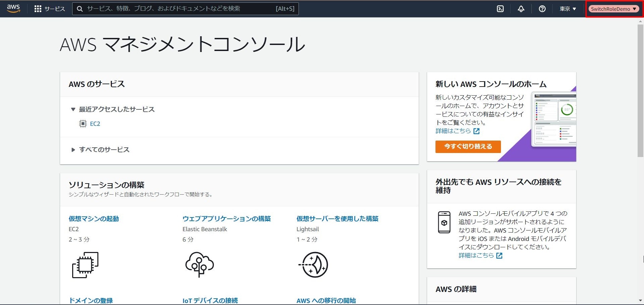Click the new console home preview thumbnail
Screen dimensions: 644x305
pos(554,120)
